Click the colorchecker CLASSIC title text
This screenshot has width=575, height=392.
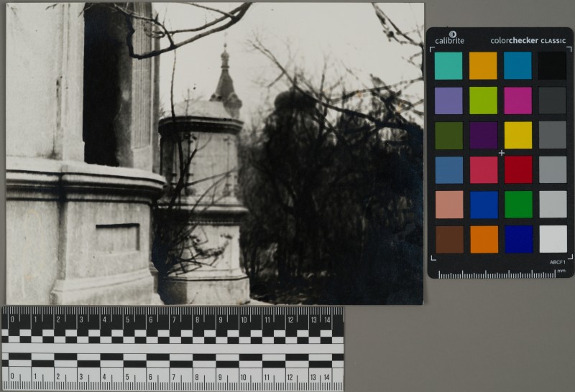(x=528, y=41)
